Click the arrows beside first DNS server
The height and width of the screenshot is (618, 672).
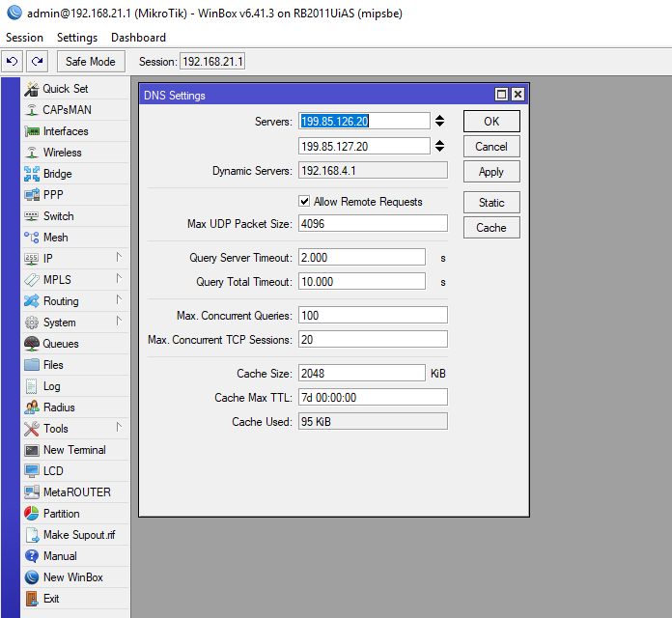(x=439, y=121)
